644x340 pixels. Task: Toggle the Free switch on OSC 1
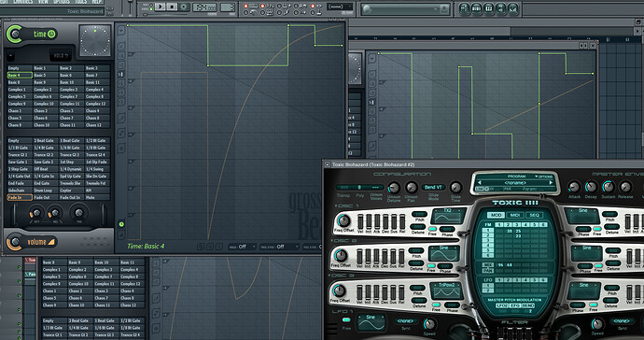(432, 229)
